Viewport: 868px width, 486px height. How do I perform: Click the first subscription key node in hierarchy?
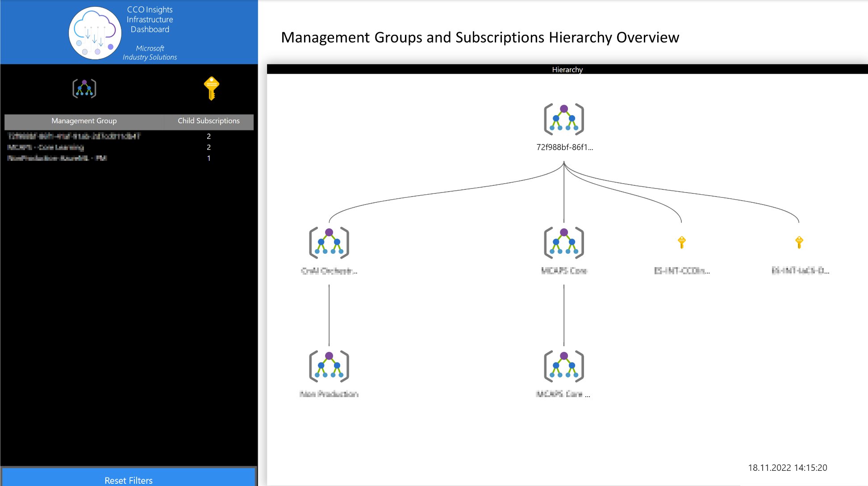tap(681, 243)
